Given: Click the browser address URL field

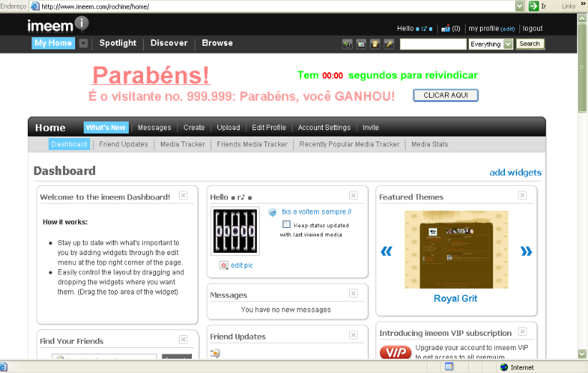Looking at the screenshot, I should [x=278, y=6].
